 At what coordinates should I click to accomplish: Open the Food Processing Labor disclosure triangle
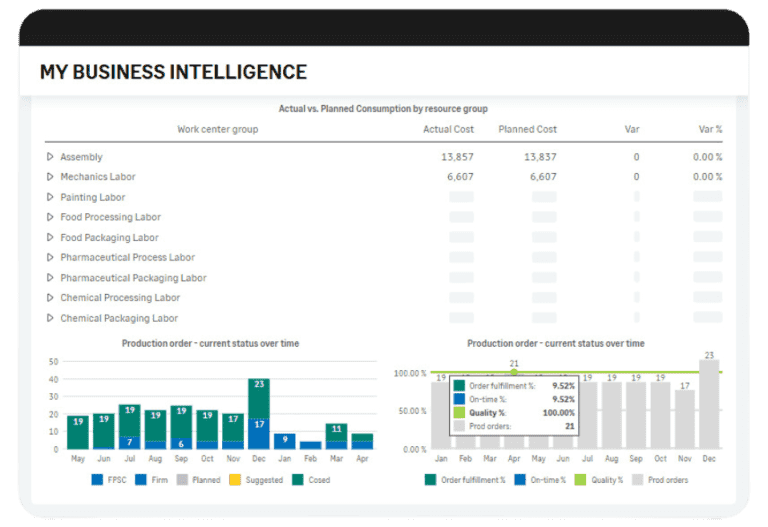point(50,217)
